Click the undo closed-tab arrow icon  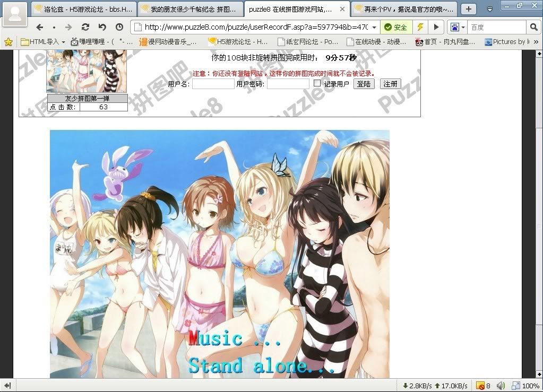click(x=102, y=27)
